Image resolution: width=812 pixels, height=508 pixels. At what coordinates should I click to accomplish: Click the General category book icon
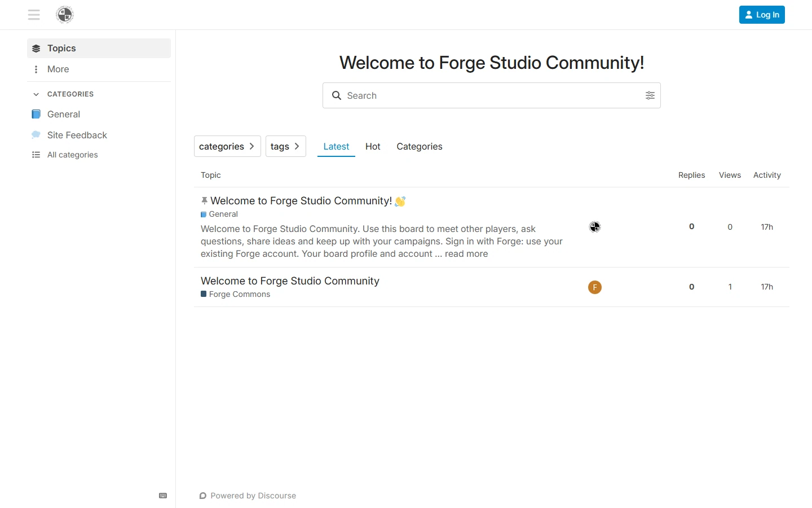(x=36, y=114)
